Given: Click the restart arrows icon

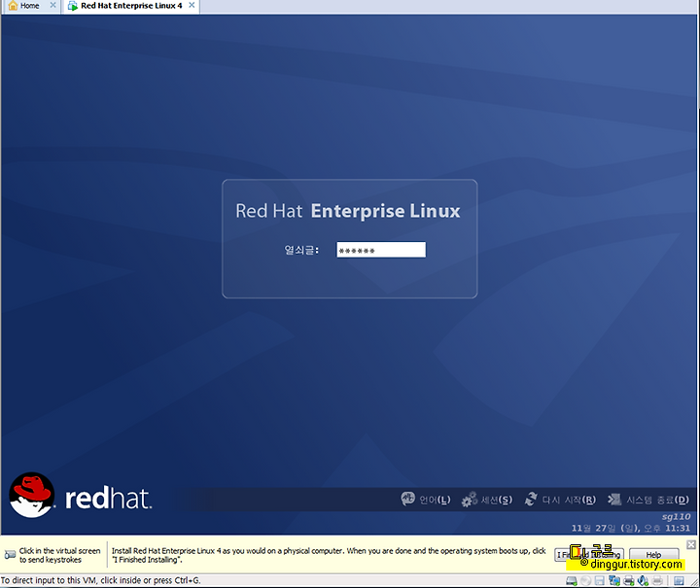Looking at the screenshot, I should (531, 499).
